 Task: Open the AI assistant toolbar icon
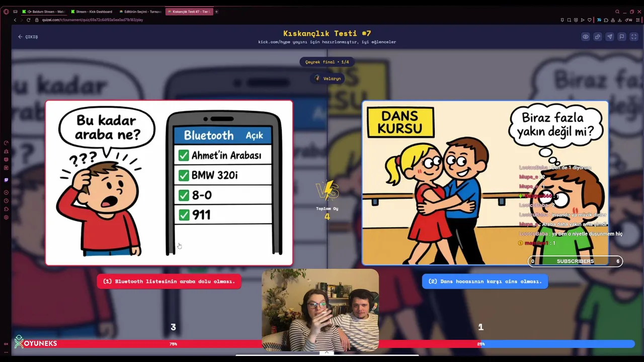coord(628,20)
